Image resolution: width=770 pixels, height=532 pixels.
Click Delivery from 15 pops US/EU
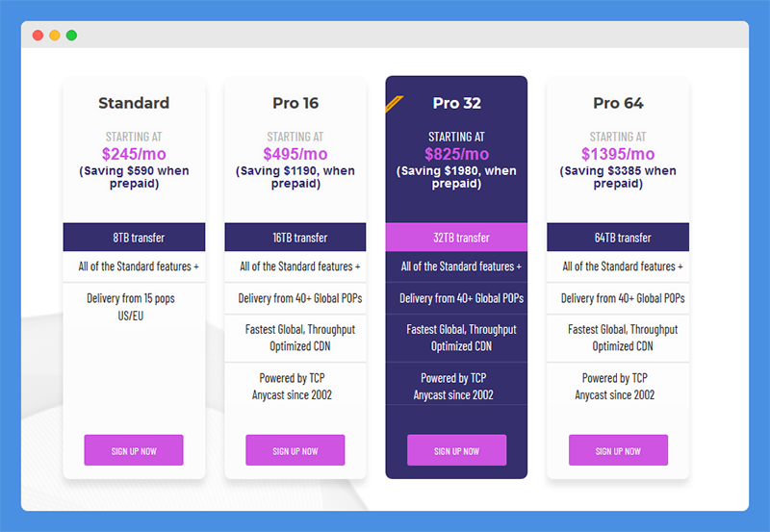pyautogui.click(x=131, y=307)
